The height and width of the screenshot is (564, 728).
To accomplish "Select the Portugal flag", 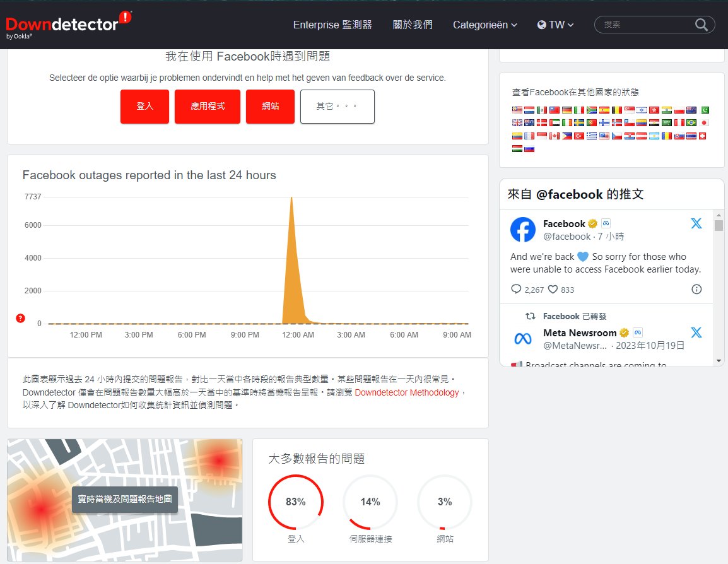I will pyautogui.click(x=592, y=122).
